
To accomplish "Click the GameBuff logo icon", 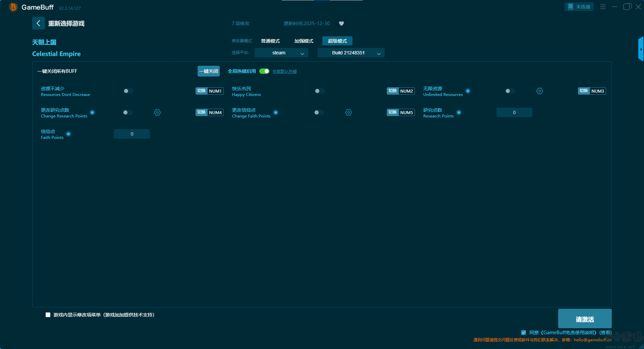I will [13, 7].
